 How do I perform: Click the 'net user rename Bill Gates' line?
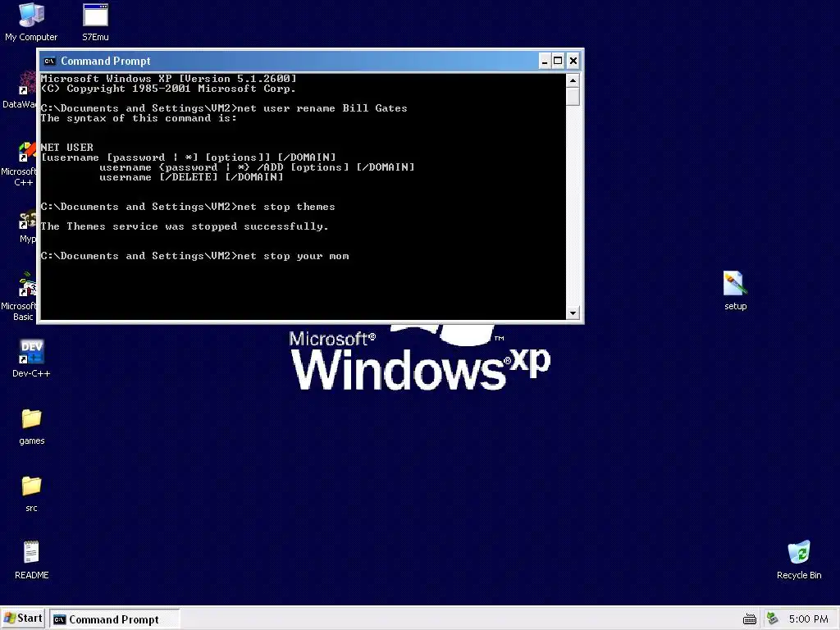[x=224, y=108]
